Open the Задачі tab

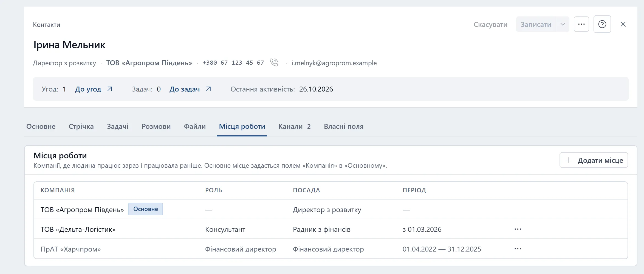coord(118,126)
